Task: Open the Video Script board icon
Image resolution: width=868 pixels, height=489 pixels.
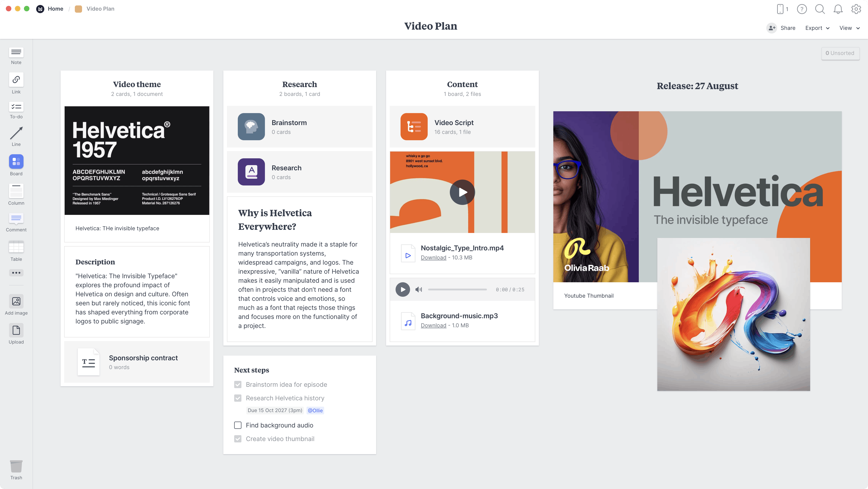Action: coord(414,126)
